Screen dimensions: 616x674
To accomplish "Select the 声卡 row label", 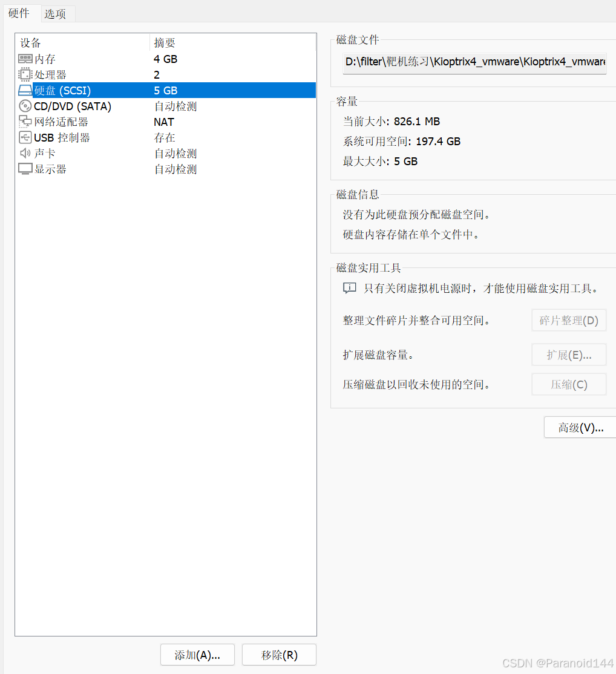I will [x=45, y=154].
